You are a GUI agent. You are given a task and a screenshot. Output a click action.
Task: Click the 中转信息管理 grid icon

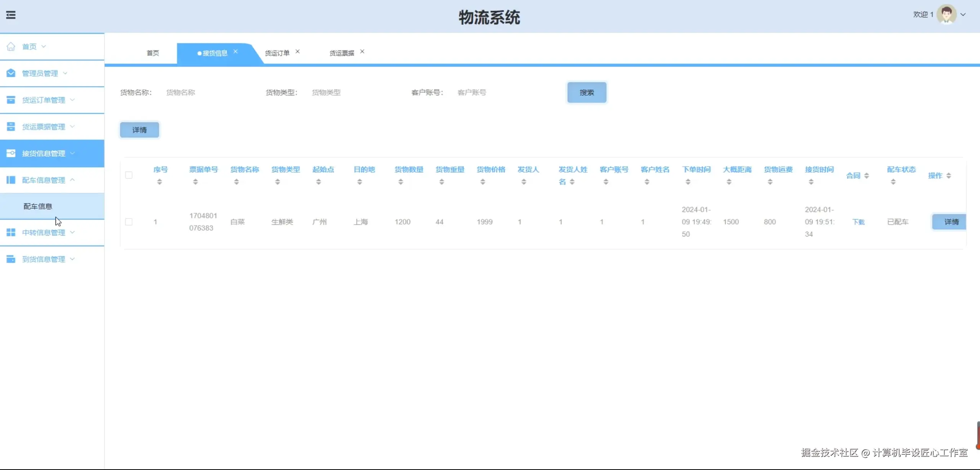pyautogui.click(x=11, y=233)
